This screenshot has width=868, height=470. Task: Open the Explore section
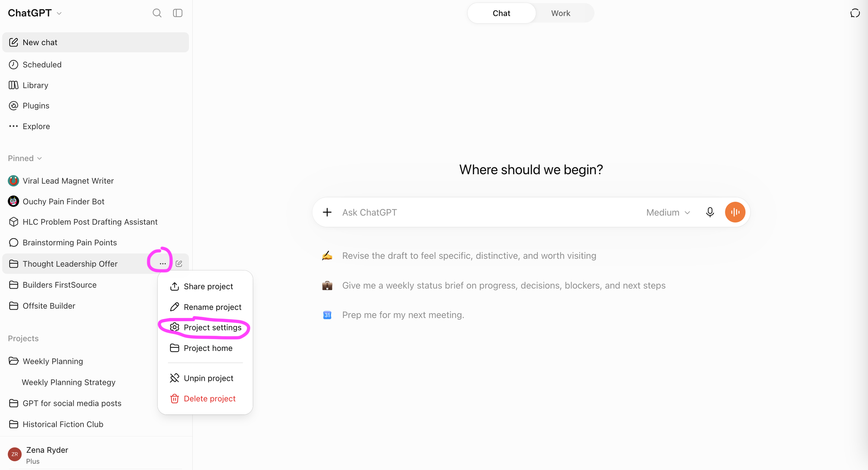(x=95, y=126)
